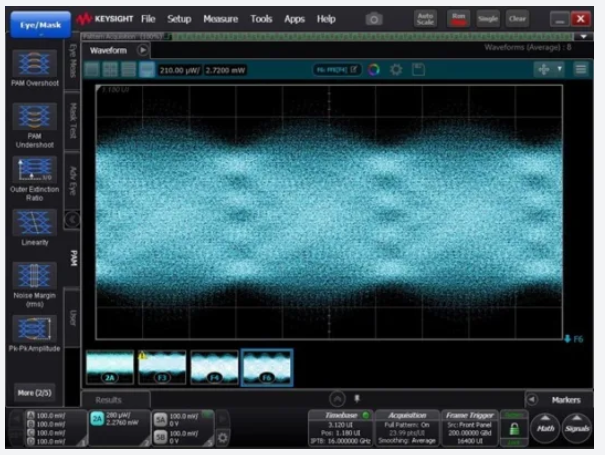Screen dimensions: 605x455
Task: Expand the Signals panel
Action: coord(576,428)
